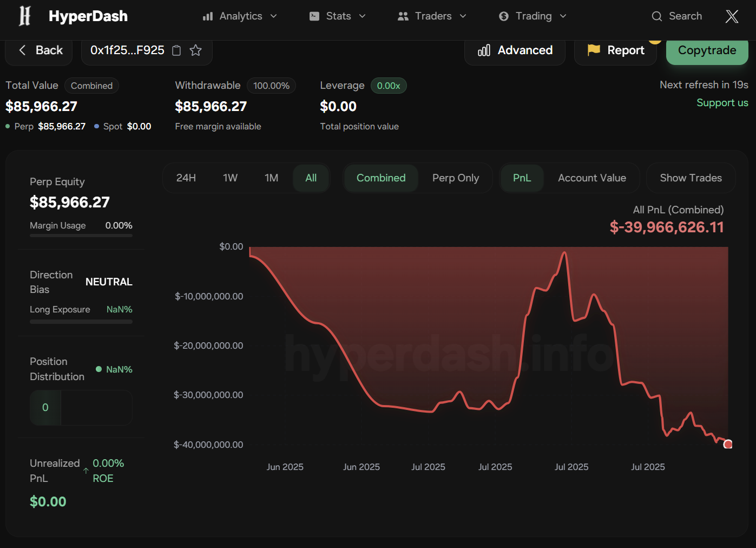Expand the Trading dropdown menu
This screenshot has height=548, width=756.
coord(533,16)
